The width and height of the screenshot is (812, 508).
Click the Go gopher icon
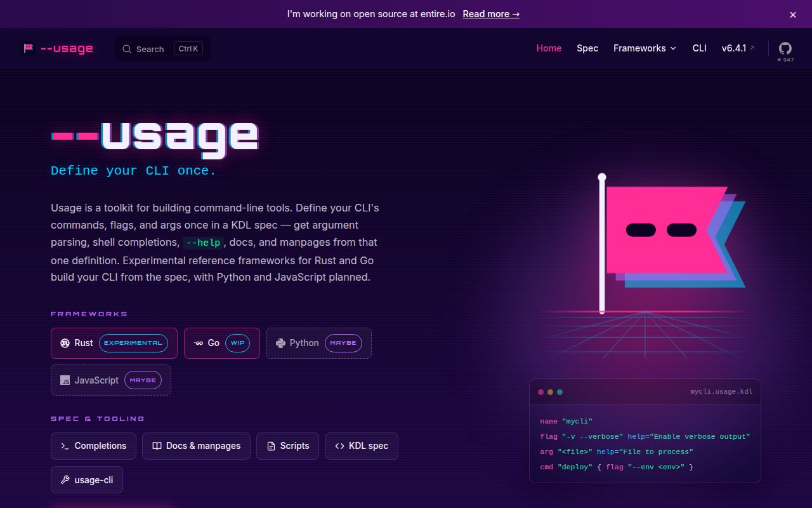(199, 343)
